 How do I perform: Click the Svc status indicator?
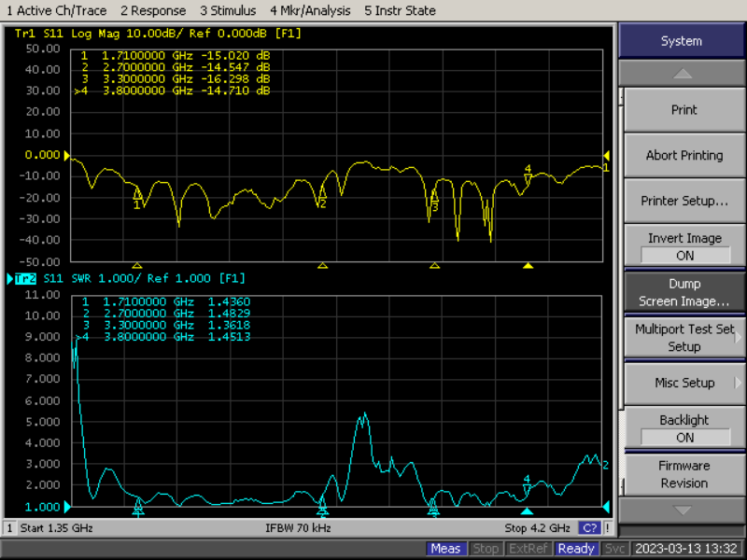coord(614,549)
